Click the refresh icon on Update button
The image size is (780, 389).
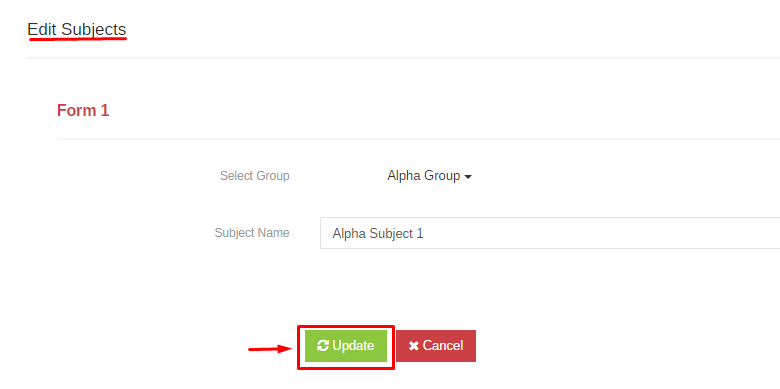pyautogui.click(x=323, y=346)
